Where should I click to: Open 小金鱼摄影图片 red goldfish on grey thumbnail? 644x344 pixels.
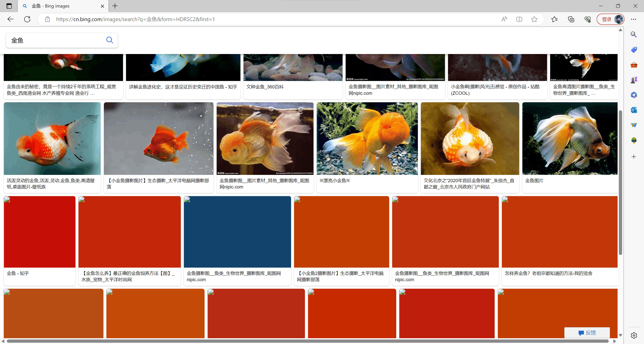(x=158, y=138)
